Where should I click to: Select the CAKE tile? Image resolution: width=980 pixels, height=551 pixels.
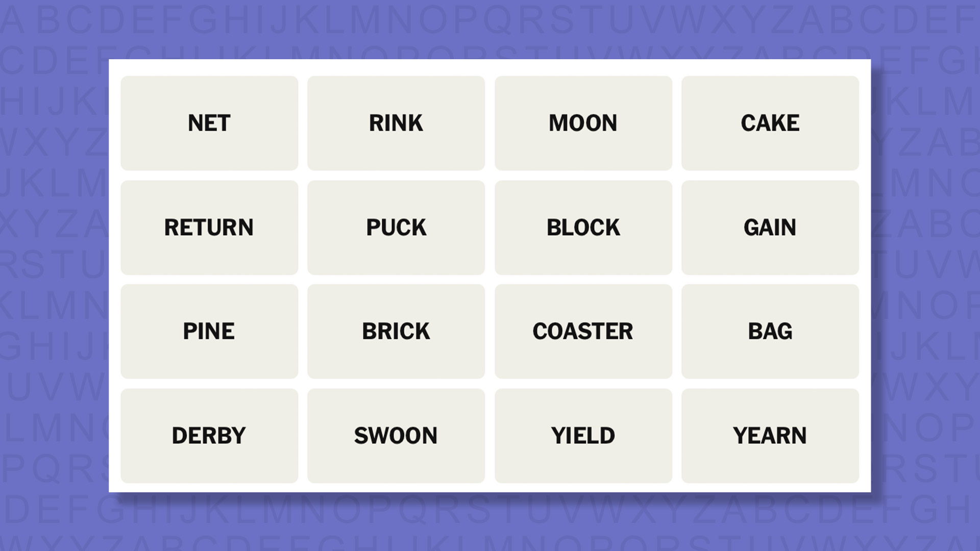click(770, 122)
